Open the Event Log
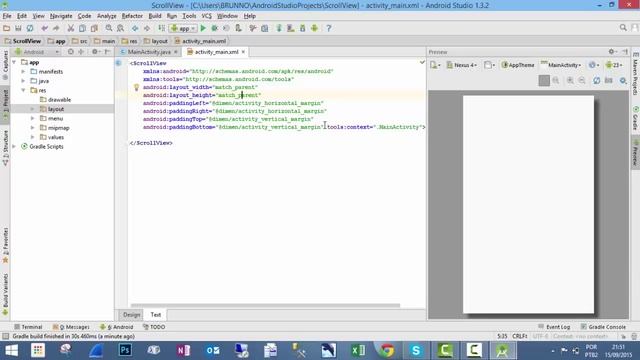 click(554, 327)
